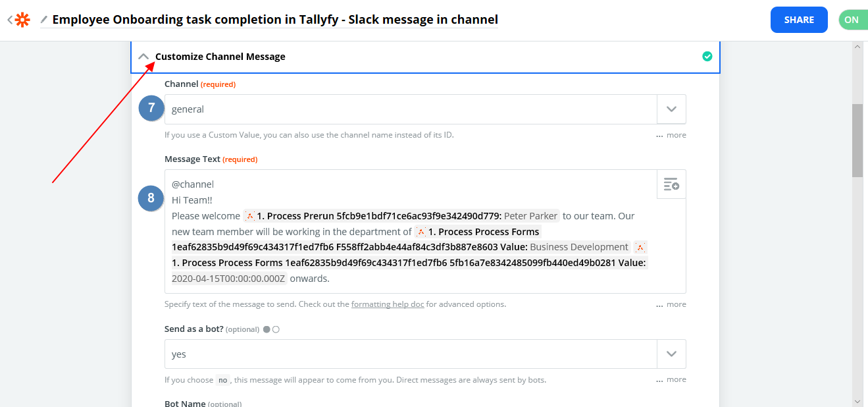Click the step 7 number badge
Image resolution: width=868 pixels, height=407 pixels.
tap(151, 108)
